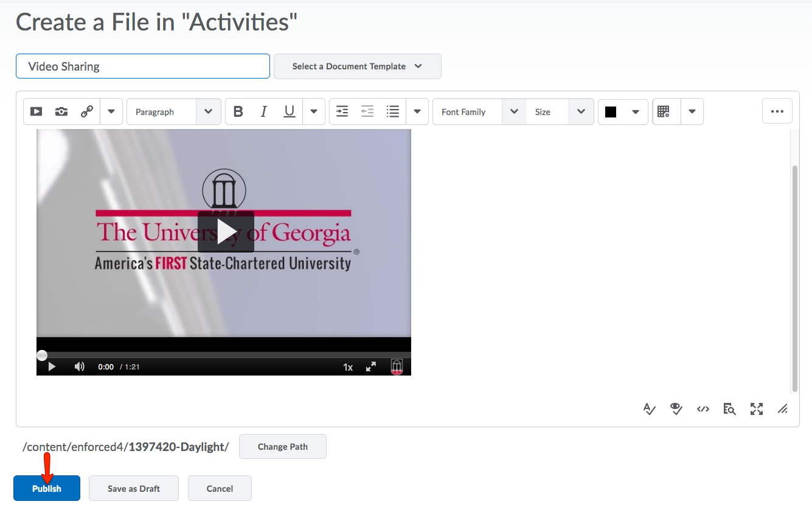Toggle the editor fullscreen icon
812x507 pixels.
tap(757, 409)
